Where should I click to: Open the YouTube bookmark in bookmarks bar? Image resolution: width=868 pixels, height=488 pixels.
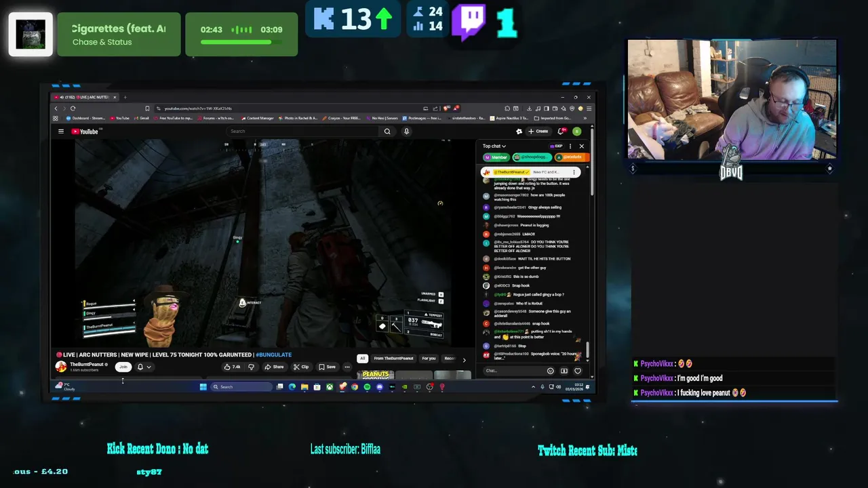pyautogui.click(x=119, y=118)
